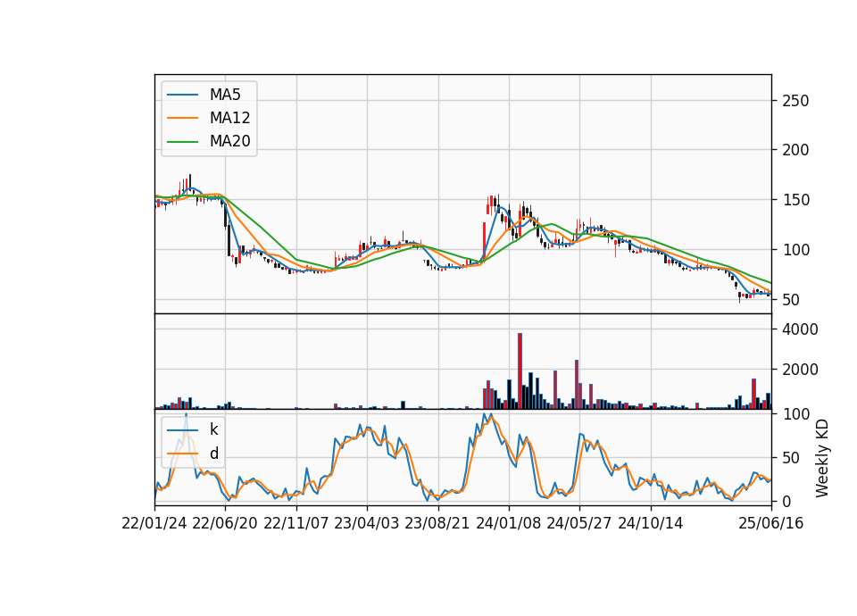The image size is (857, 616).
Task: Click the 50 tick on the KD axis
Action: pos(791,458)
